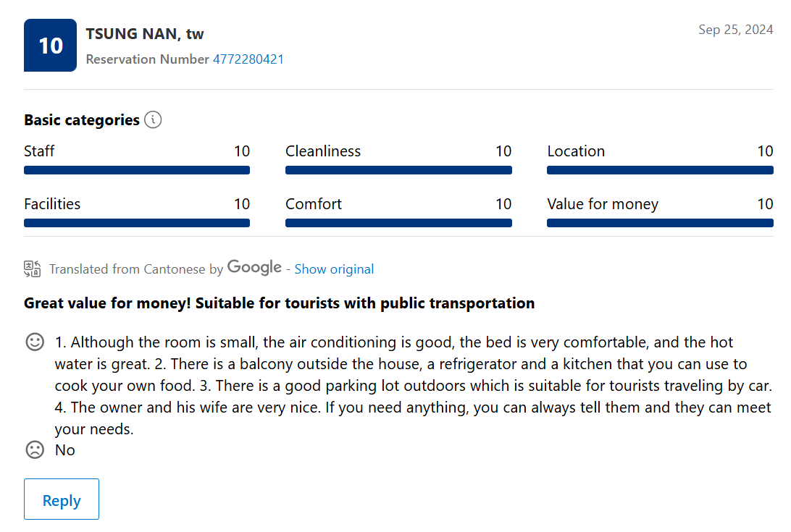Click the Basic categories heading
This screenshot has width=791, height=532.
(82, 120)
